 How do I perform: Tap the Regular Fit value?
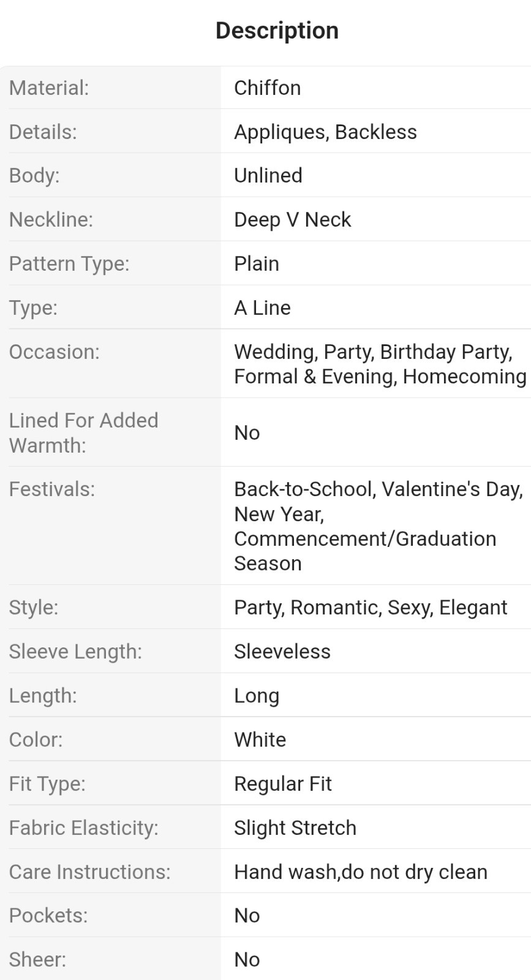point(283,783)
